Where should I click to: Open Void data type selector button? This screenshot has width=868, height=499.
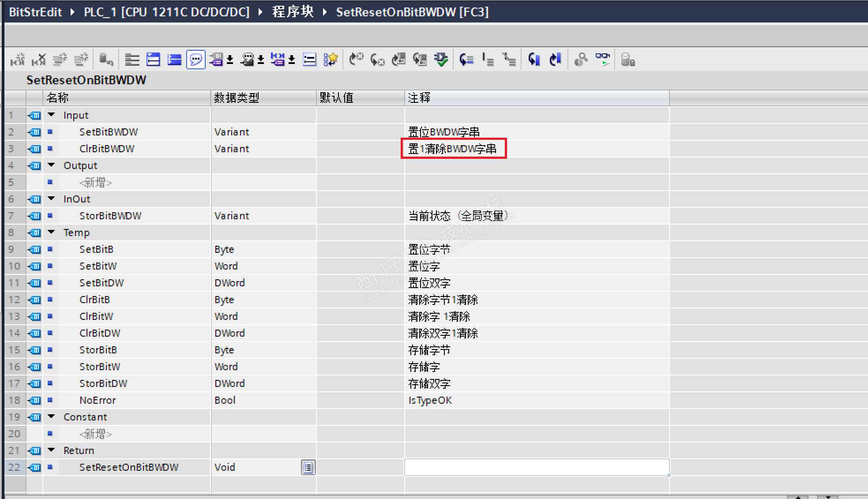(308, 467)
